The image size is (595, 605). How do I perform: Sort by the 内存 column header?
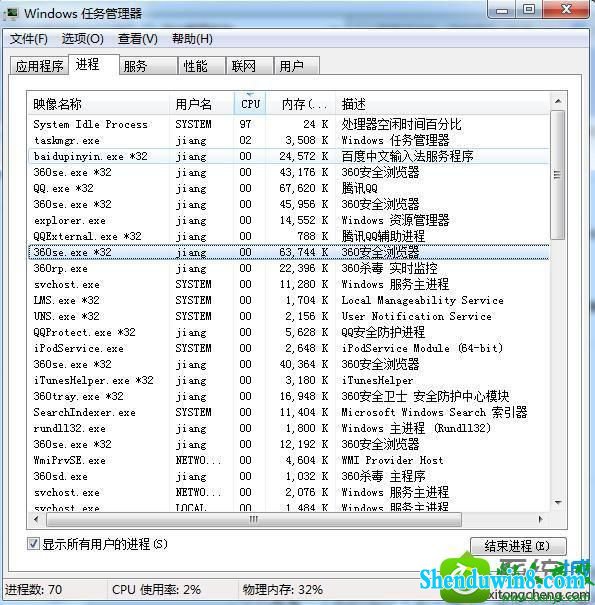(301, 104)
